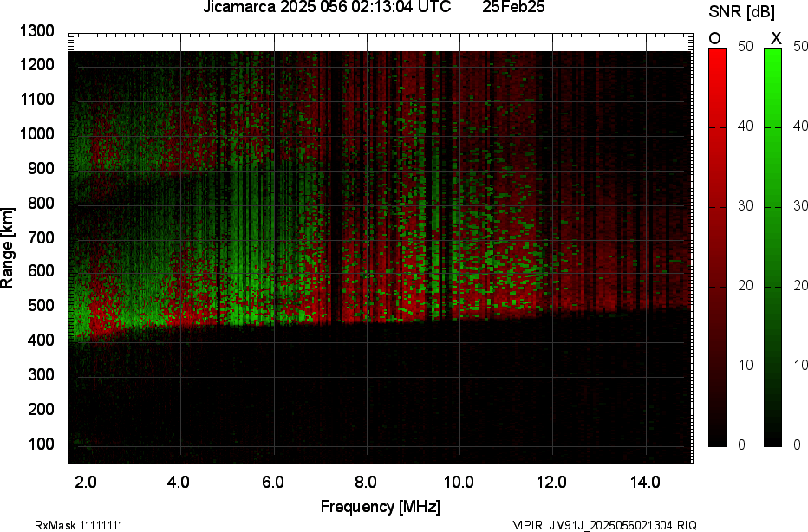This screenshot has width=808, height=532.
Task: Click the "4.0" frequency tick label
Action: click(179, 483)
